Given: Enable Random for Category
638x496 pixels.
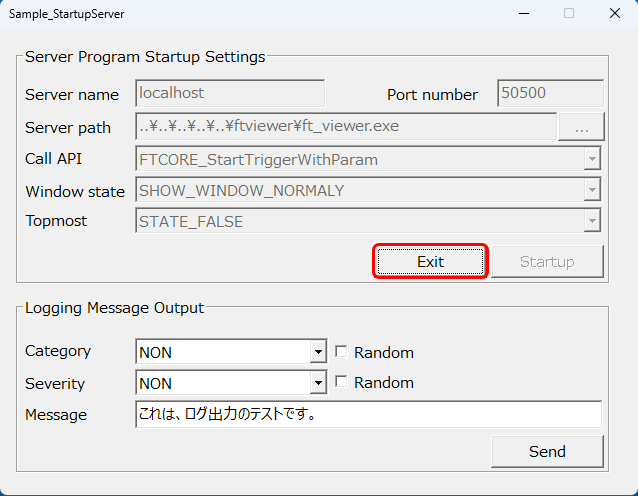Looking at the screenshot, I should pyautogui.click(x=342, y=352).
